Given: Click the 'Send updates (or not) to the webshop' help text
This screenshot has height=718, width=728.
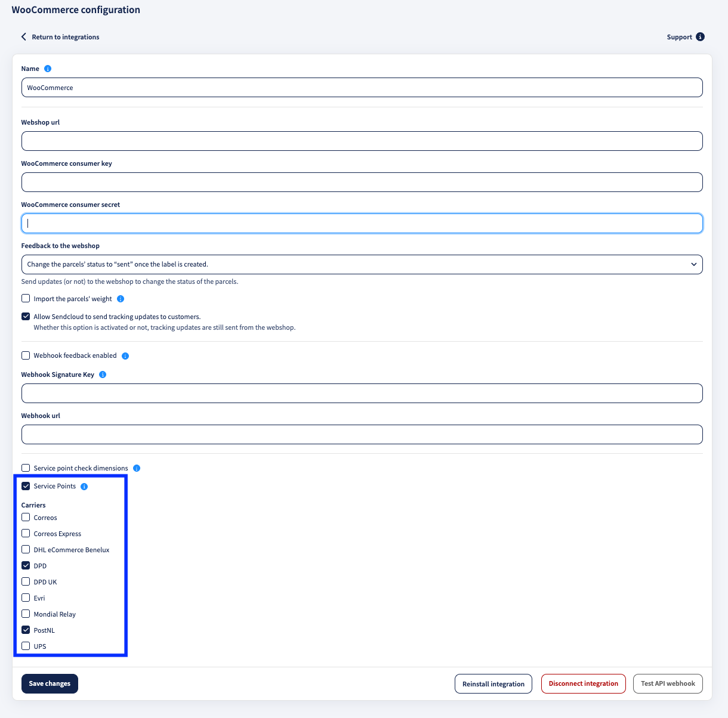Looking at the screenshot, I should tap(130, 281).
